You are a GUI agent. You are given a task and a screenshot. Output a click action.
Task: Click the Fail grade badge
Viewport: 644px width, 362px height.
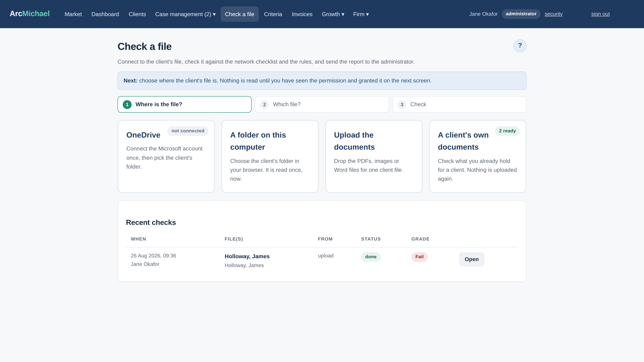pos(419,257)
